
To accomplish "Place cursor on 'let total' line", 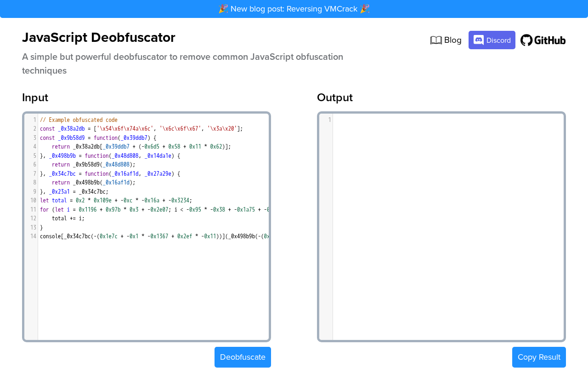I will pyautogui.click(x=116, y=201).
